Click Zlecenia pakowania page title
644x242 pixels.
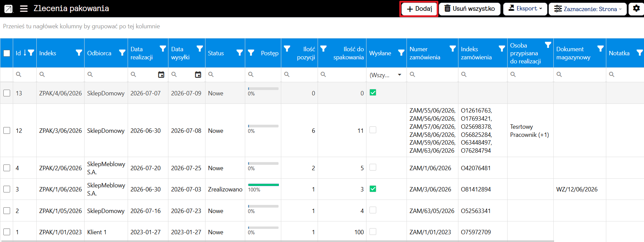[71, 8]
